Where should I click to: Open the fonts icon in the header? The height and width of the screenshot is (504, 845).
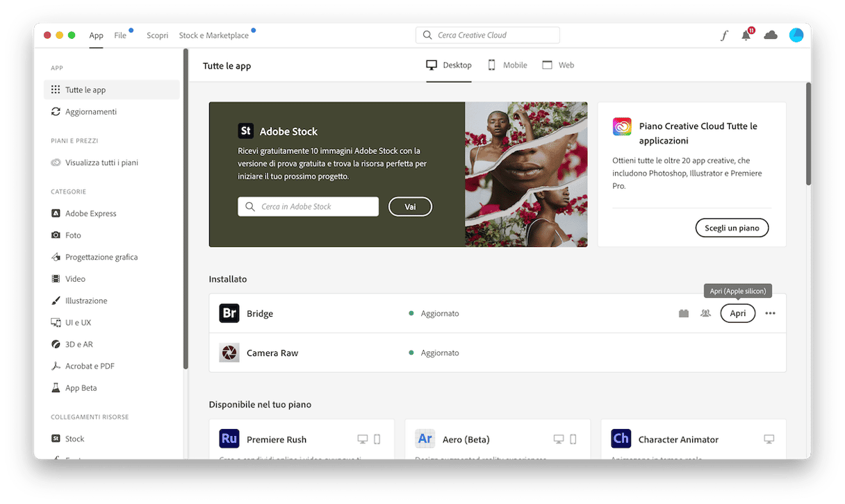(x=724, y=35)
